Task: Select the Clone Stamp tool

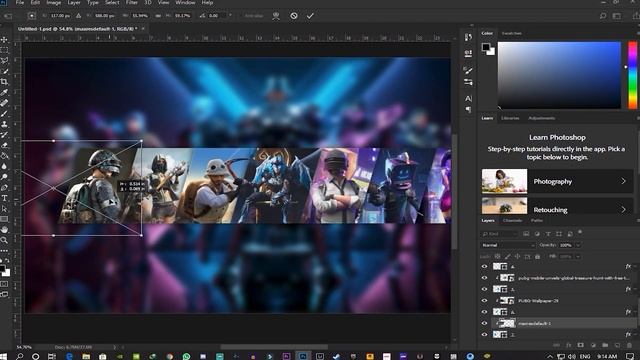Action: pyautogui.click(x=4, y=124)
